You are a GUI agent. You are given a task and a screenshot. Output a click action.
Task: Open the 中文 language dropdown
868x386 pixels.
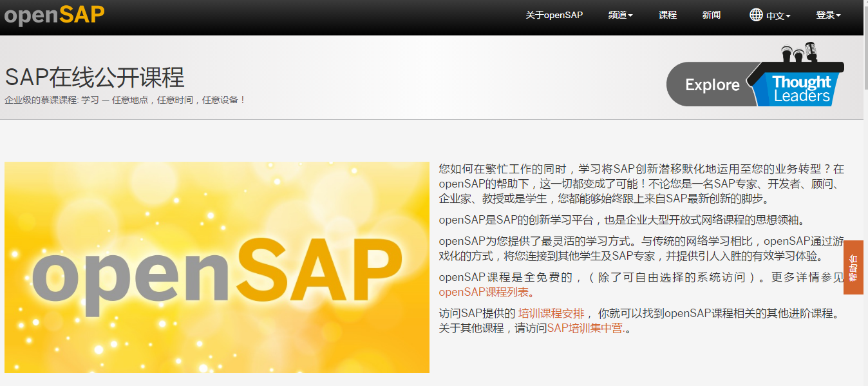tap(778, 16)
